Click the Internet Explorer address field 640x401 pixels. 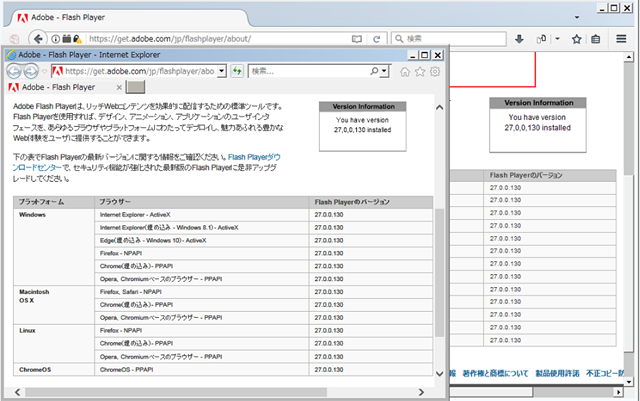139,71
